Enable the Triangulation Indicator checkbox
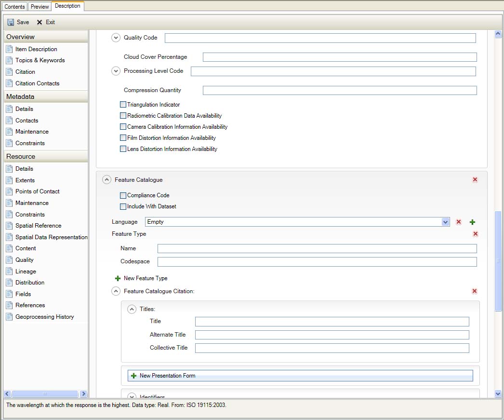 tap(123, 105)
